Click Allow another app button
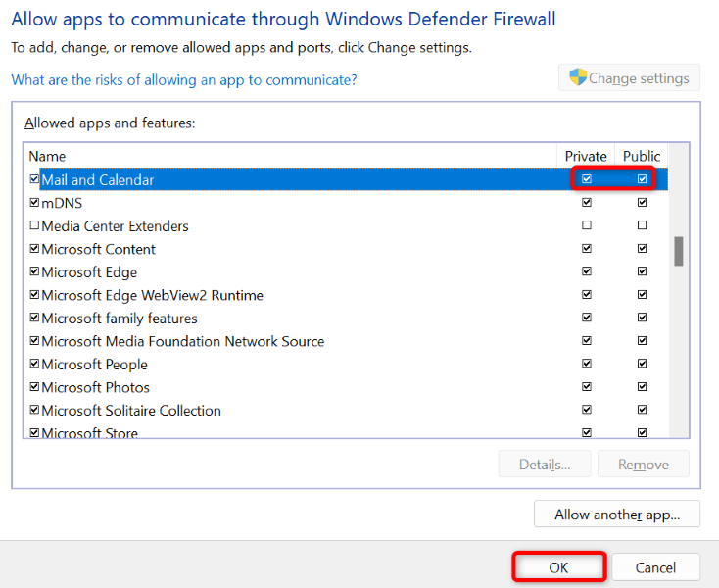Viewport: 719px width, 588px height. pos(617,514)
